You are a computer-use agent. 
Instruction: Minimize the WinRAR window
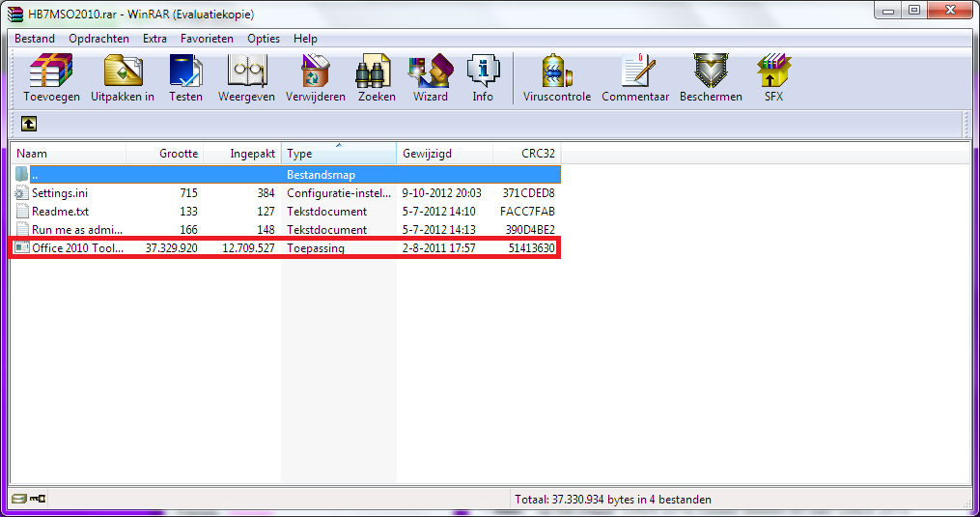888,11
